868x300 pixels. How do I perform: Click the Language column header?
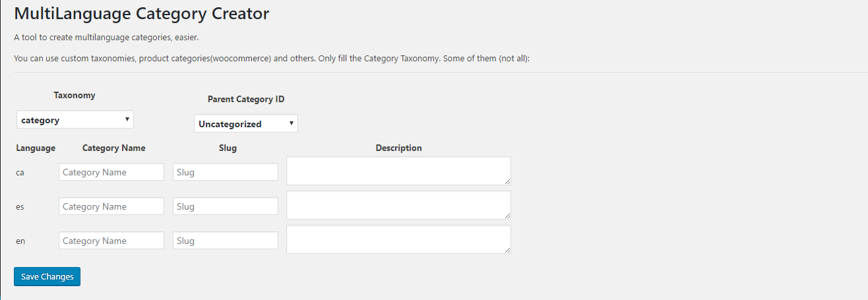coord(36,148)
